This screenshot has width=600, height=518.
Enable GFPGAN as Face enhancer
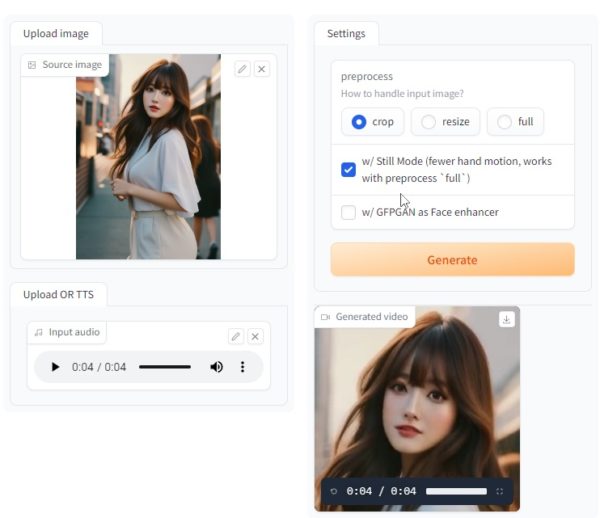pos(348,212)
